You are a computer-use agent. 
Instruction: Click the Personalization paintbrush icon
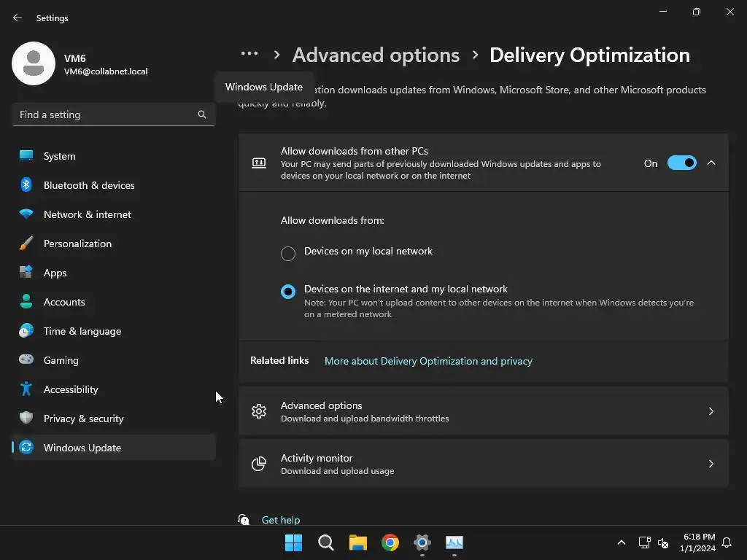click(x=26, y=244)
